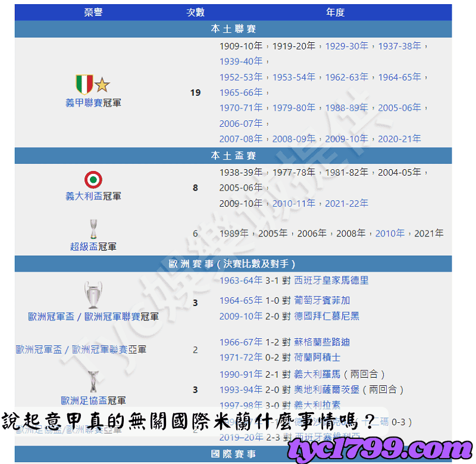Click the 1953-54年 season link
Viewport: 476px width, 464px height.
[294, 77]
